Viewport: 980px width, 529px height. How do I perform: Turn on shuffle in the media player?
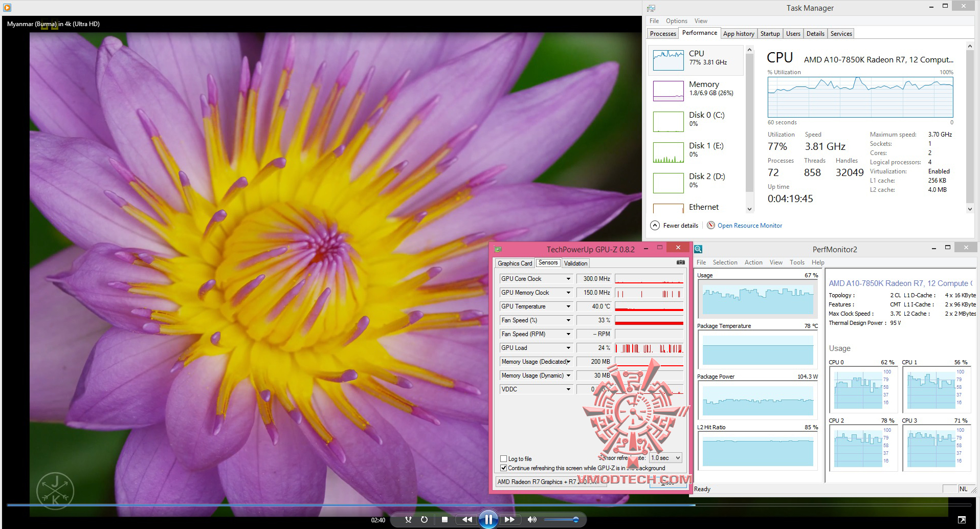[408, 520]
